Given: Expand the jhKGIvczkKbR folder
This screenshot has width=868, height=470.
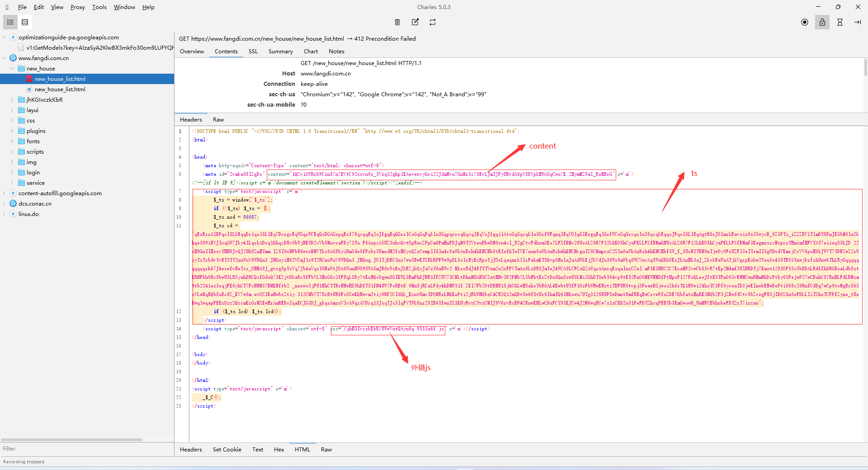Looking at the screenshot, I should [12, 99].
